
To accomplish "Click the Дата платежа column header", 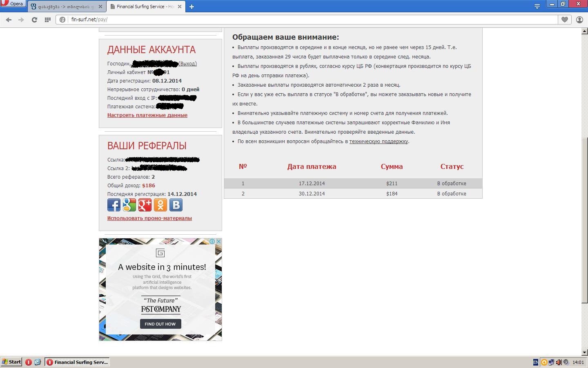I will coord(312,166).
